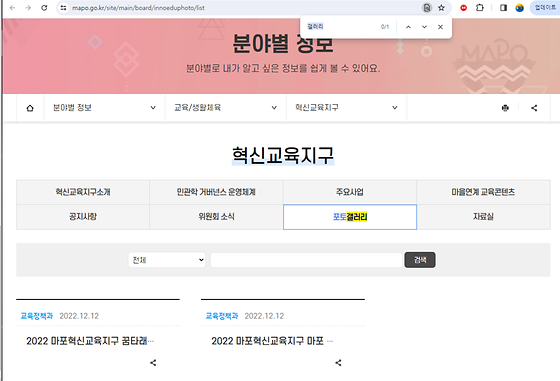The image size is (560, 381).
Task: Click 교육정책과 label on the 마포 post
Action: click(222, 316)
